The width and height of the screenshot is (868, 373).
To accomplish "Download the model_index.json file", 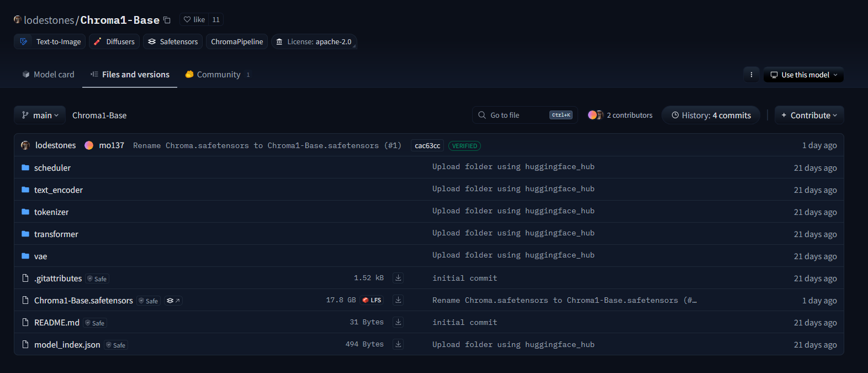I will click(x=398, y=344).
